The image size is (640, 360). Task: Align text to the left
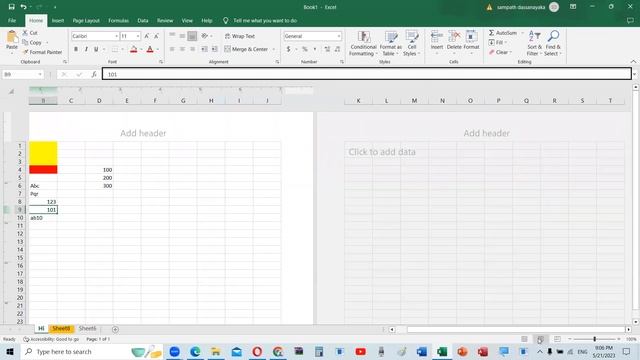(172, 49)
